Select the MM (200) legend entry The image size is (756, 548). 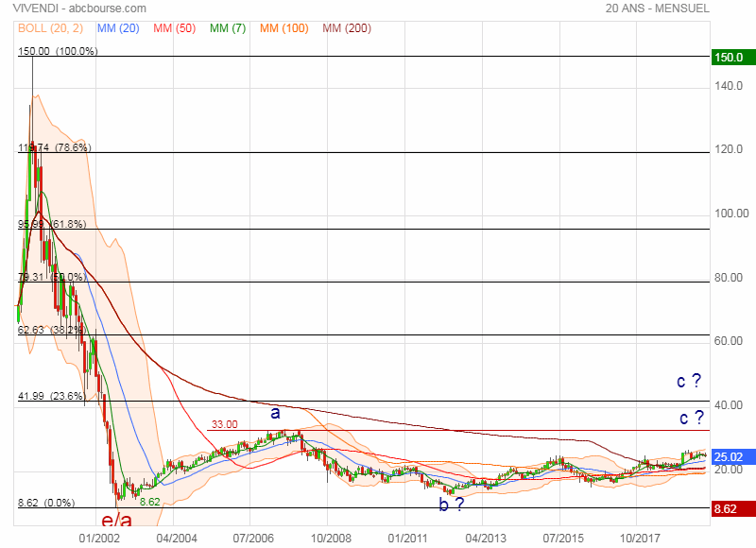click(347, 28)
